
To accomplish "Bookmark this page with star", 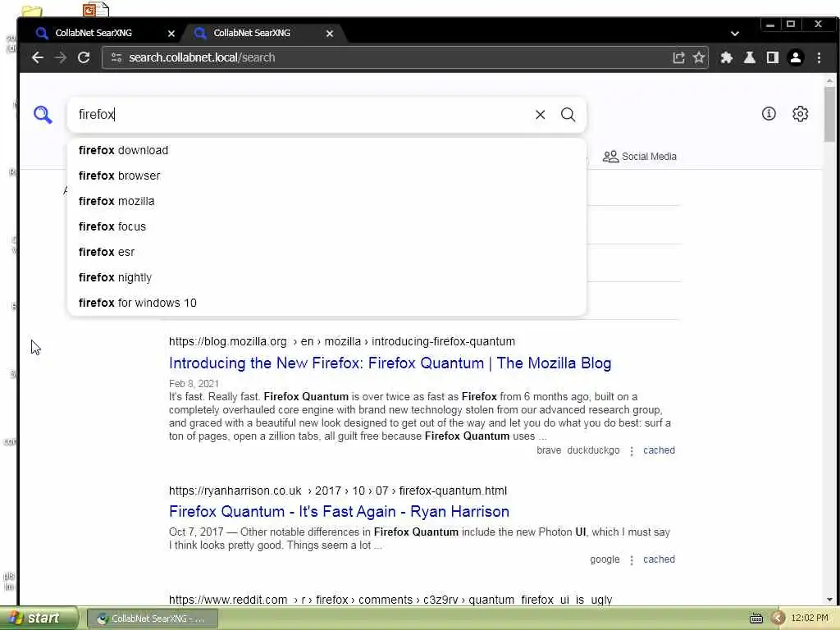I will [x=699, y=57].
